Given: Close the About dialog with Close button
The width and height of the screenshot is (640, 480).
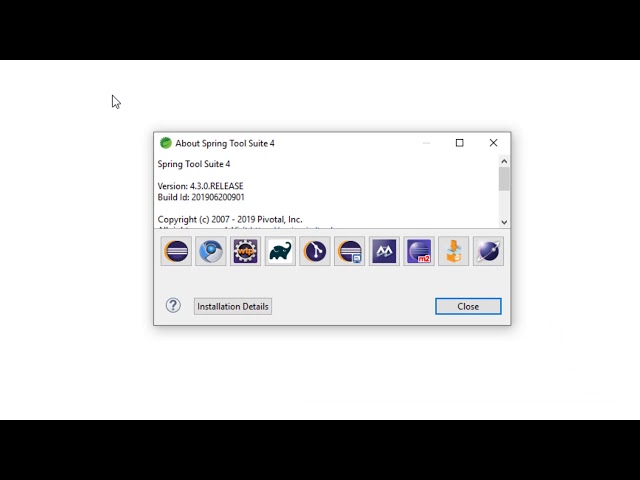Looking at the screenshot, I should tap(468, 307).
